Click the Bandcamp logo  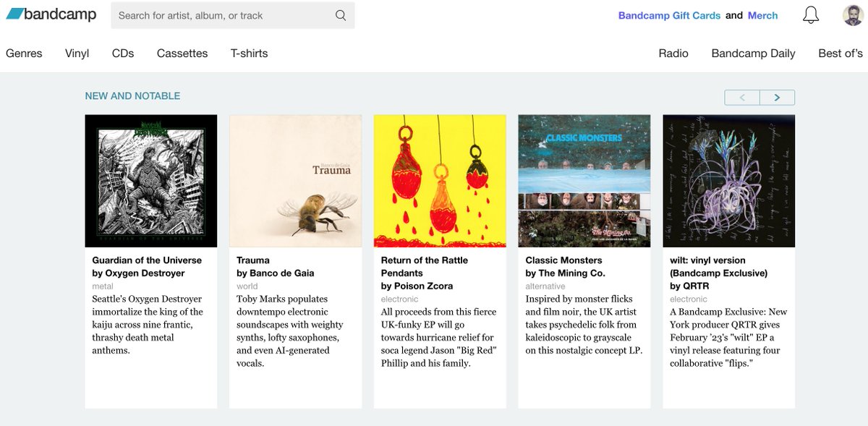tap(51, 14)
